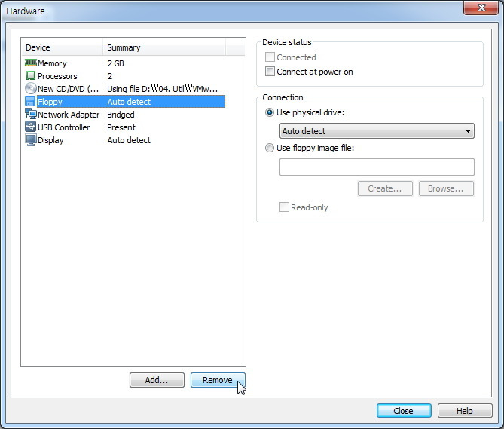
Task: Click the Browse... button
Action: tap(446, 188)
